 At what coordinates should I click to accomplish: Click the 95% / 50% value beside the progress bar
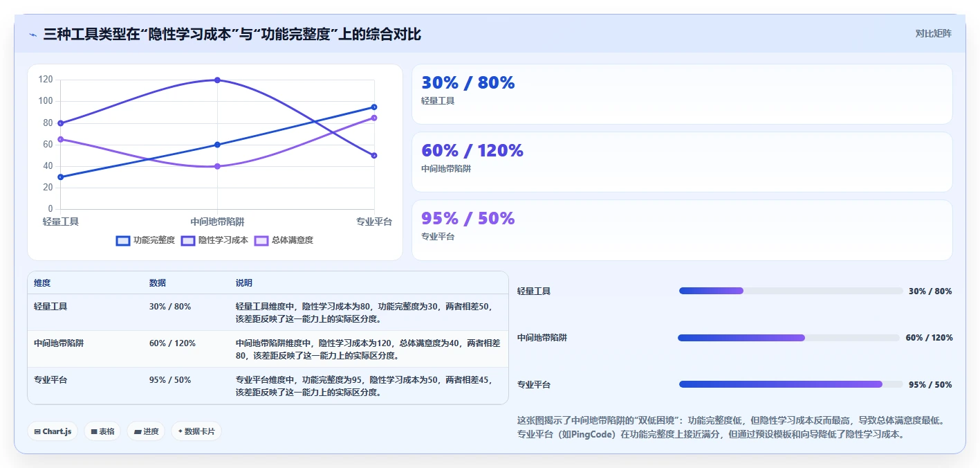click(x=930, y=385)
